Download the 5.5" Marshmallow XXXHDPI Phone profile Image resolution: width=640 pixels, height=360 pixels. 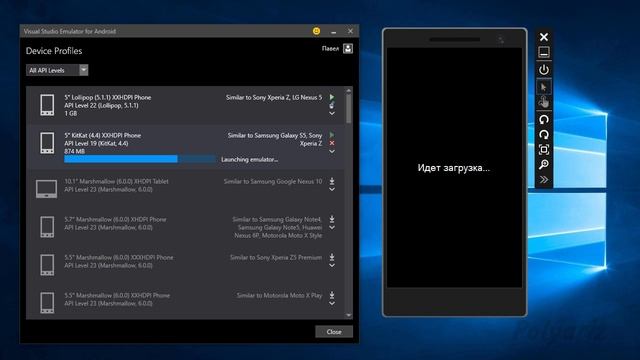(x=332, y=257)
